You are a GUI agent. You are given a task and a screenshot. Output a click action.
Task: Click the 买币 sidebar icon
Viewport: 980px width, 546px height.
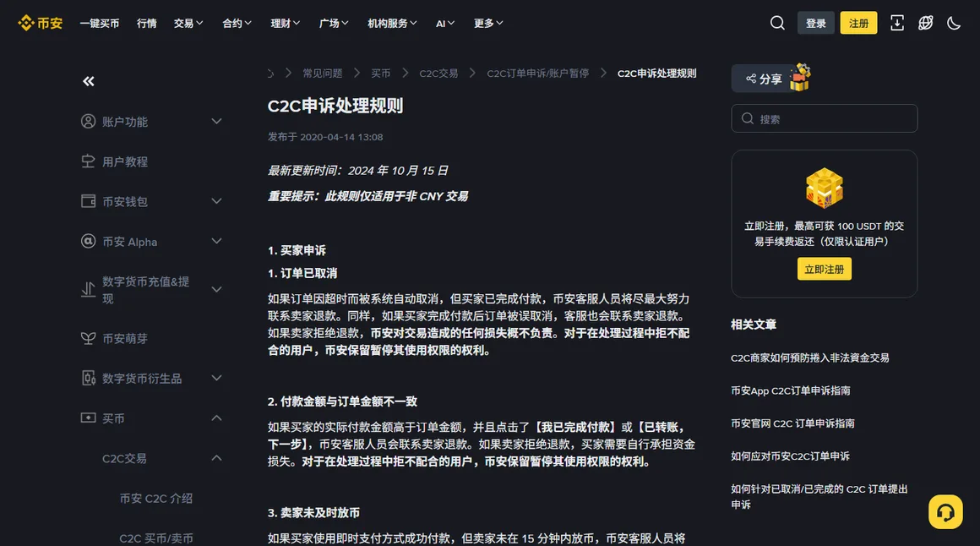click(x=88, y=418)
